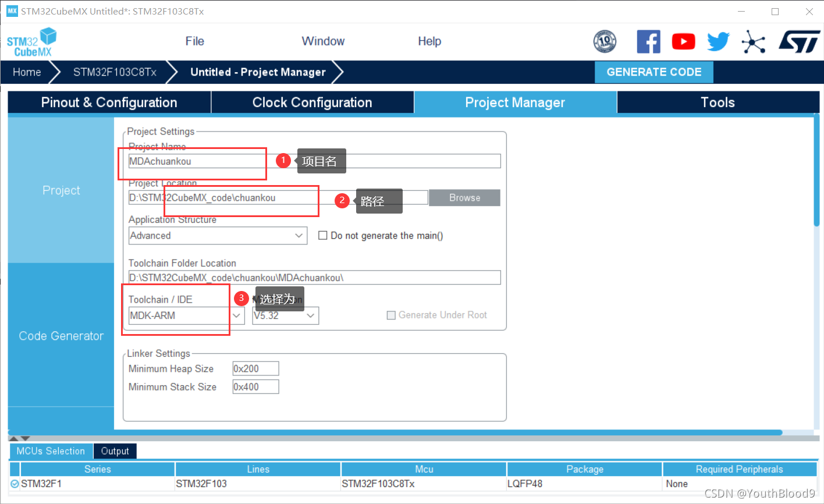Select the STM32F103C8Tx Mcu cell

(424, 484)
